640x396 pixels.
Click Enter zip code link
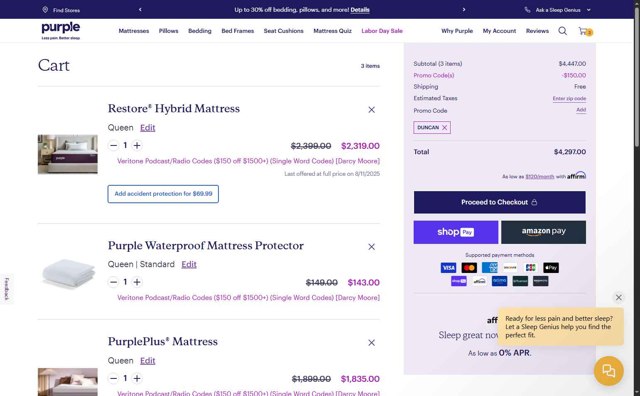pyautogui.click(x=569, y=99)
